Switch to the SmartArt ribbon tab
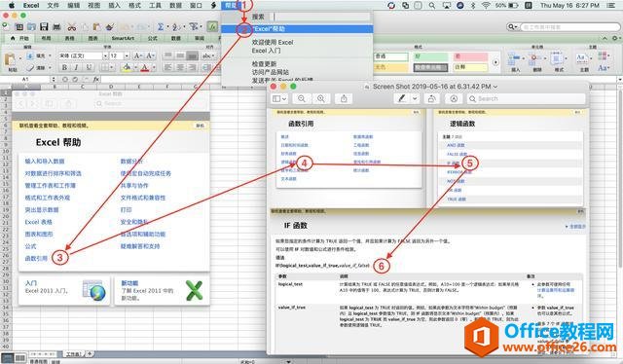 click(123, 38)
